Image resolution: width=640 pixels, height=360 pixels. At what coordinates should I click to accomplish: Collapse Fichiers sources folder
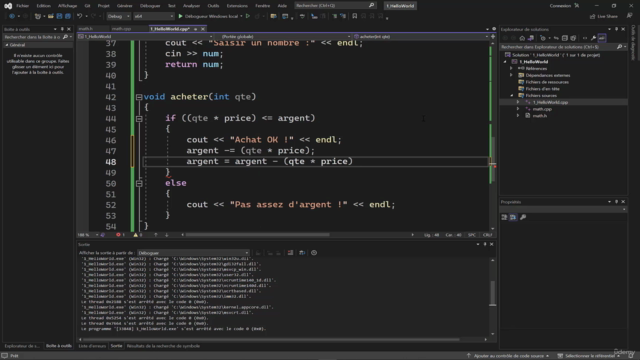(x=511, y=96)
